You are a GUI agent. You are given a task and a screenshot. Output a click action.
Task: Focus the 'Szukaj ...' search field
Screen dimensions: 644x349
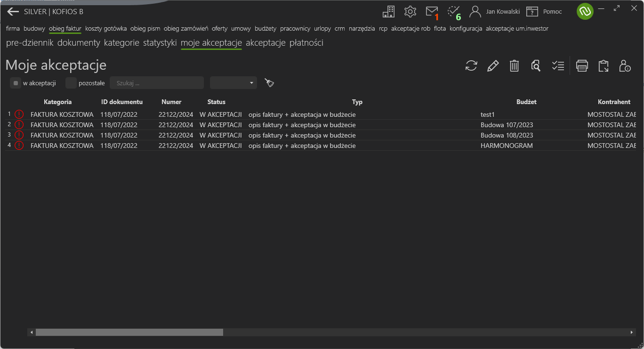(x=157, y=83)
